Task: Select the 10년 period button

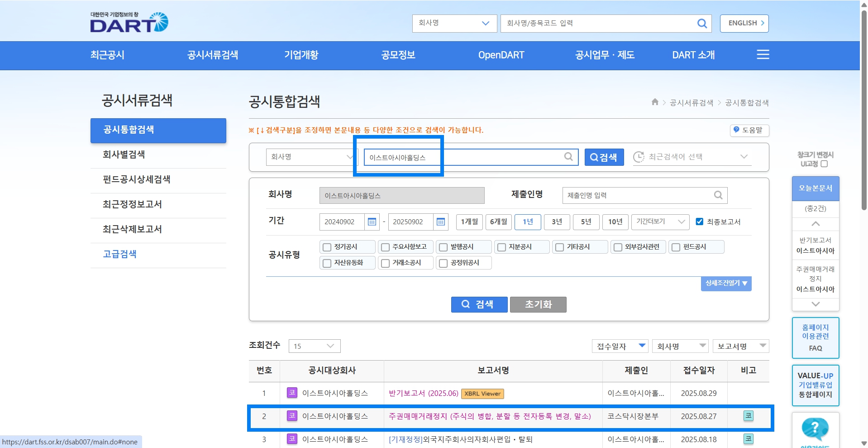Action: pyautogui.click(x=615, y=222)
